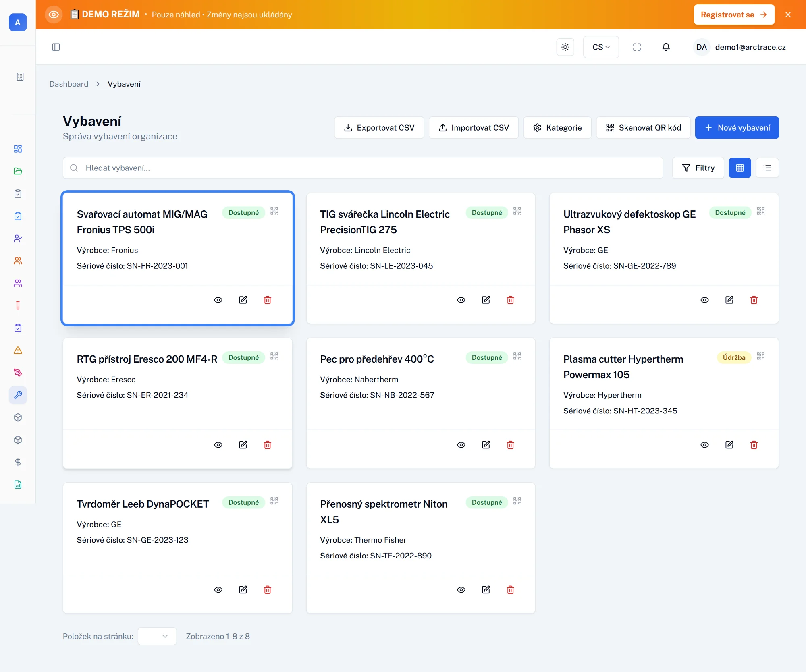Open the Filtry filter panel
The image size is (806, 672).
[x=698, y=168]
